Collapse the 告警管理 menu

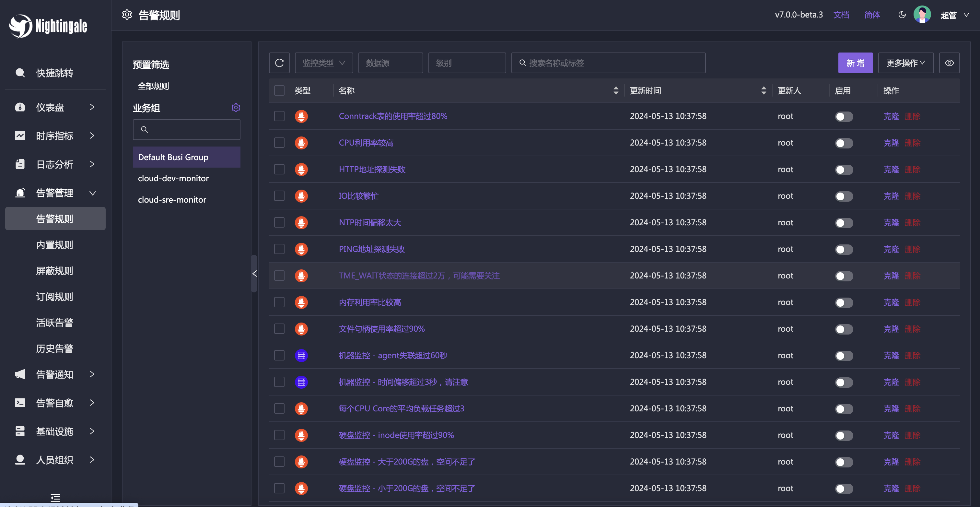[55, 193]
